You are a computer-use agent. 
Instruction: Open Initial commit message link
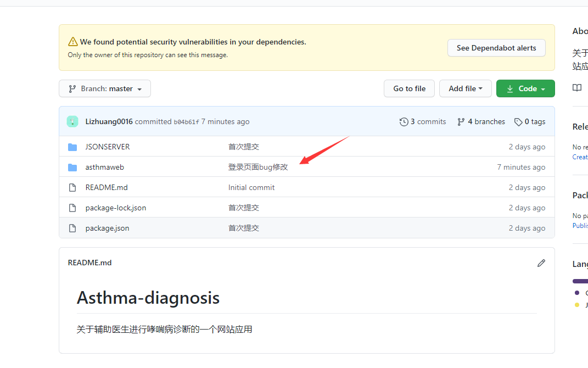(251, 187)
